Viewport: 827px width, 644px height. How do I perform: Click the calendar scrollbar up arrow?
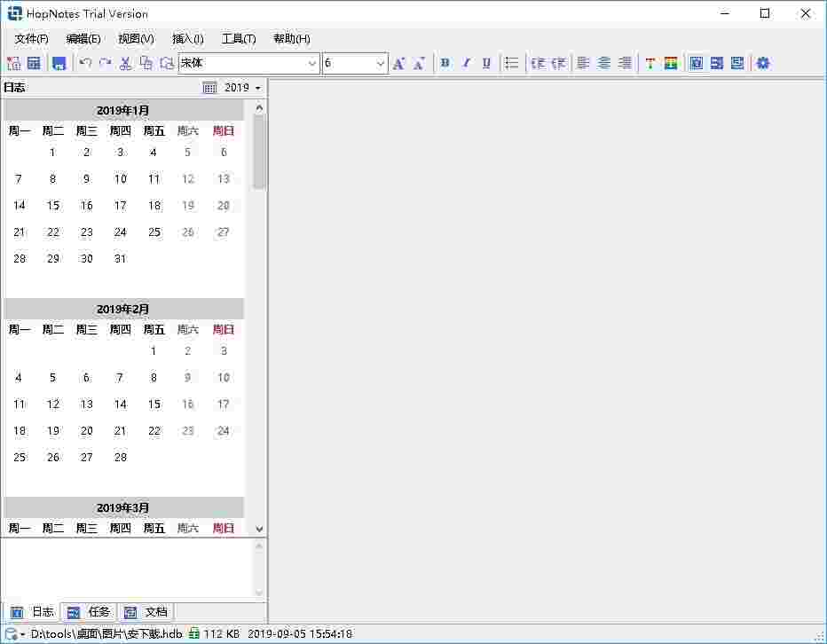point(258,106)
